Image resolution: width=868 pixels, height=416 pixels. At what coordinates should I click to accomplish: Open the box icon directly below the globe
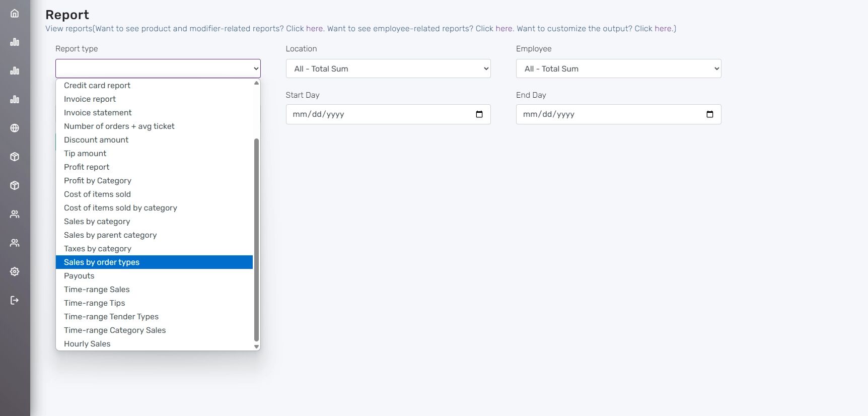pyautogui.click(x=15, y=157)
